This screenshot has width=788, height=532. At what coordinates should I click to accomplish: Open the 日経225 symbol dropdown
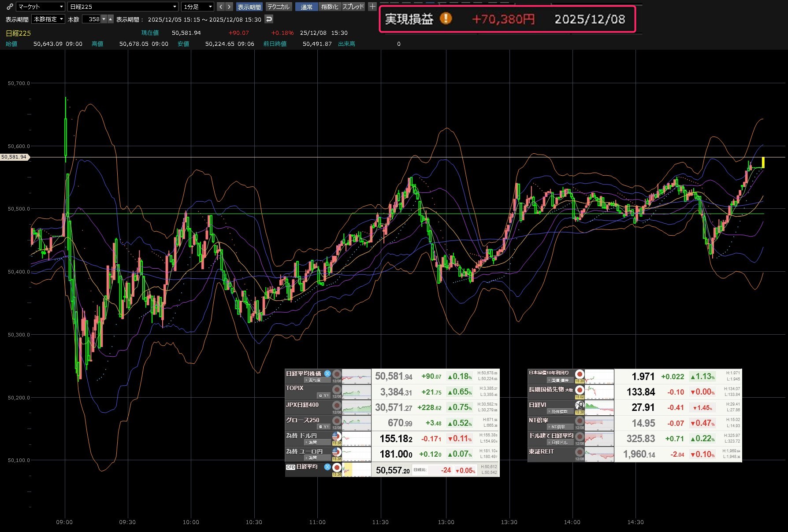[123, 7]
